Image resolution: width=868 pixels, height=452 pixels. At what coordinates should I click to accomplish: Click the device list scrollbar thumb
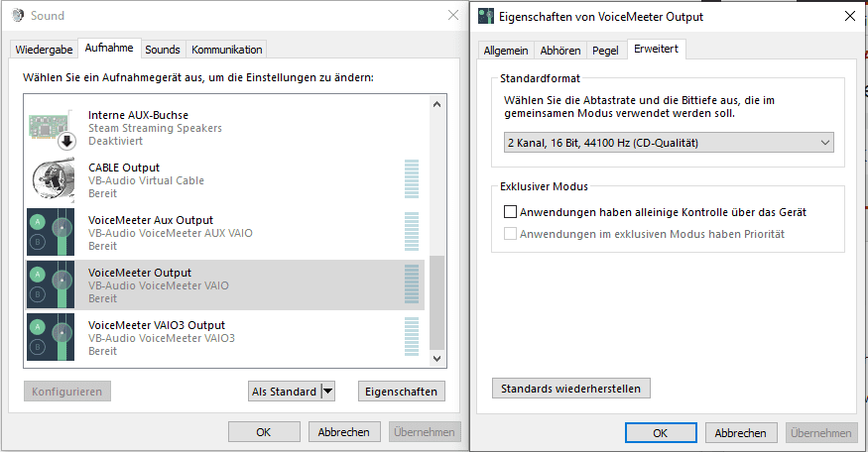click(x=436, y=302)
